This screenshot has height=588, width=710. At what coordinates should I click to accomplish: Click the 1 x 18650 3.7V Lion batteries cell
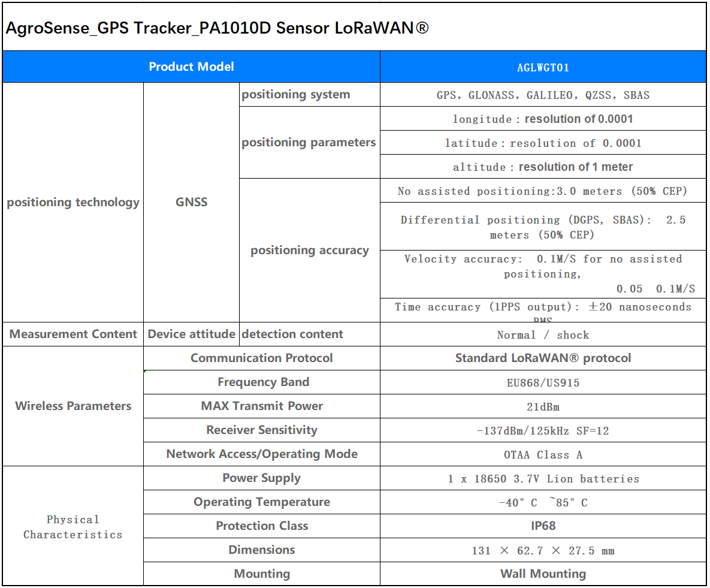[543, 478]
